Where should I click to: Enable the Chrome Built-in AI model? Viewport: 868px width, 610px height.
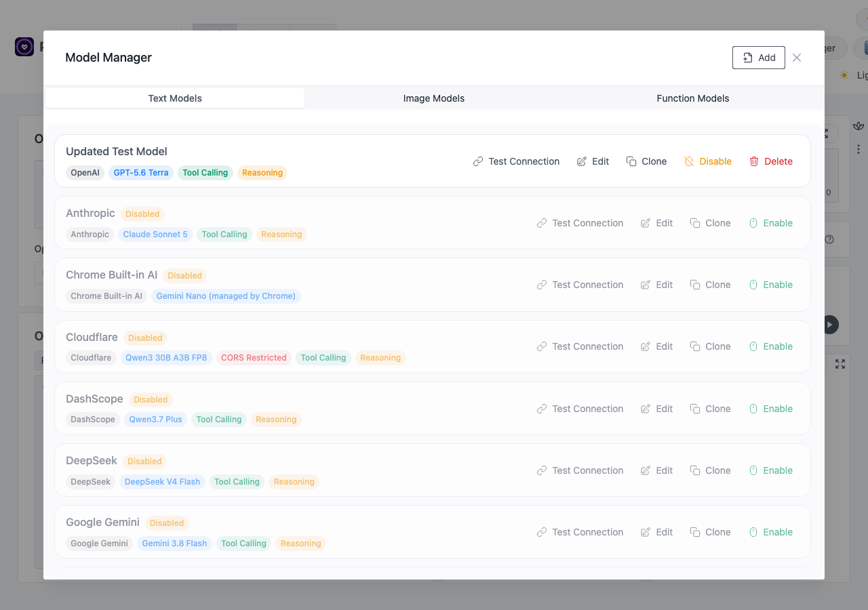click(x=771, y=285)
